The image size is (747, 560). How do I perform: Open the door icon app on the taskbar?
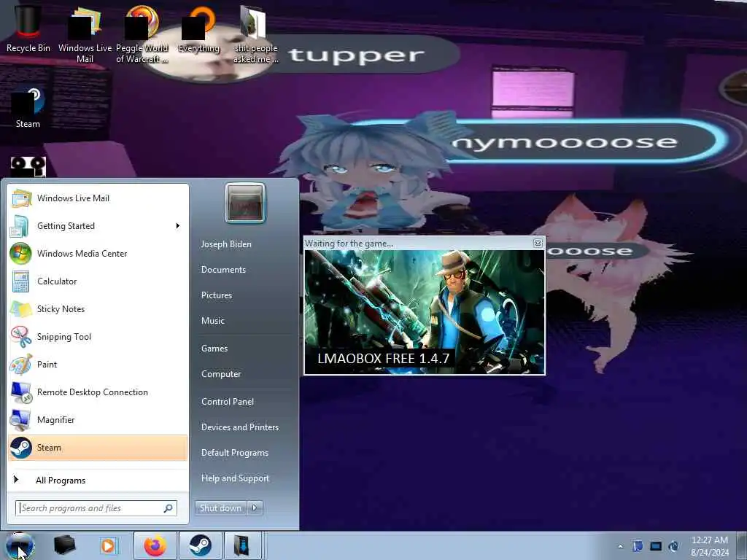click(x=242, y=545)
